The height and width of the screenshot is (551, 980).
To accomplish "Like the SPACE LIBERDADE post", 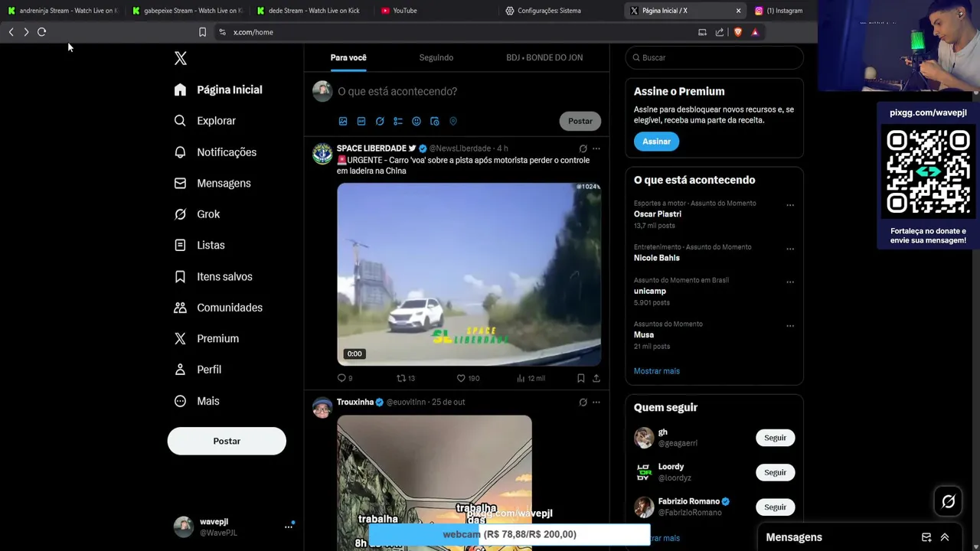I will (x=468, y=378).
